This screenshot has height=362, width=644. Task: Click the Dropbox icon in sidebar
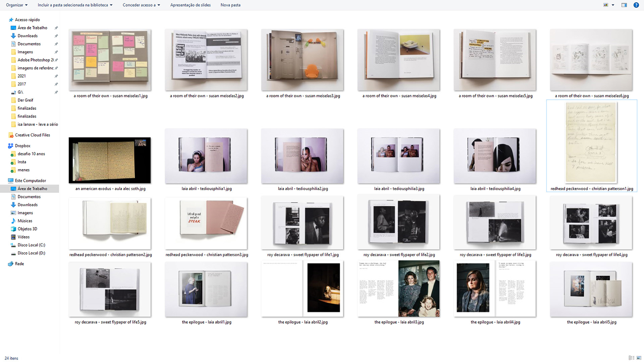pyautogui.click(x=11, y=146)
